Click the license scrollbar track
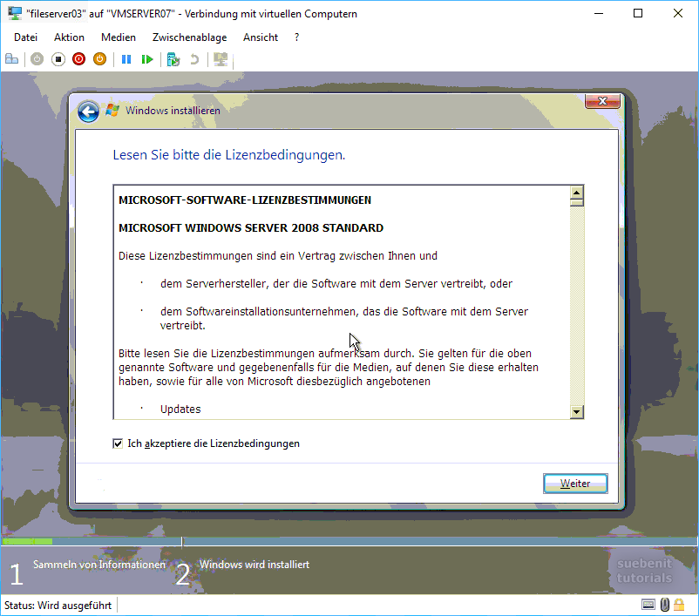This screenshot has height=616, width=699. pos(576,305)
